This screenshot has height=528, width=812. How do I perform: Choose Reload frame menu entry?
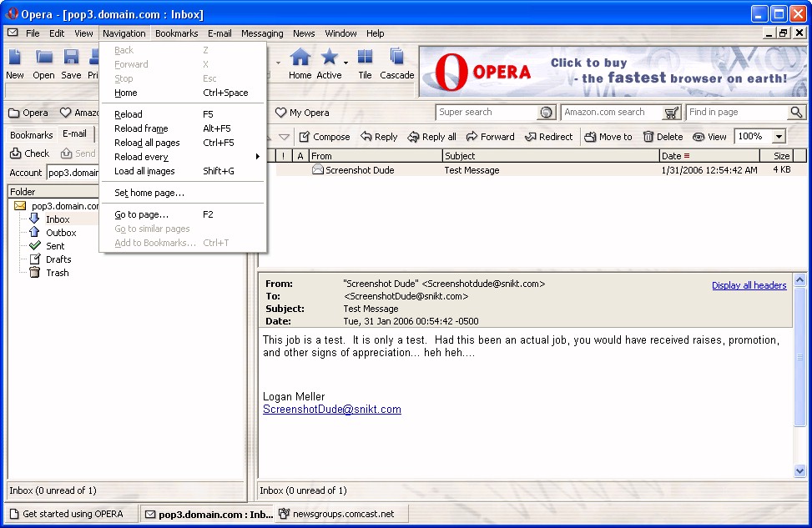pyautogui.click(x=184, y=128)
